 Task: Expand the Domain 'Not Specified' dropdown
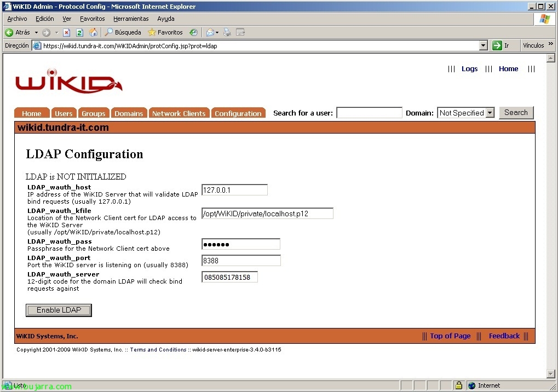pos(490,113)
